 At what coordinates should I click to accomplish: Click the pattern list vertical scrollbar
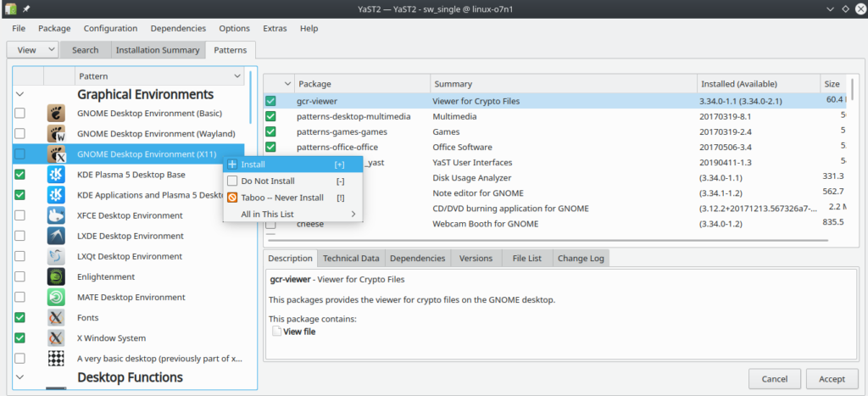click(251, 96)
